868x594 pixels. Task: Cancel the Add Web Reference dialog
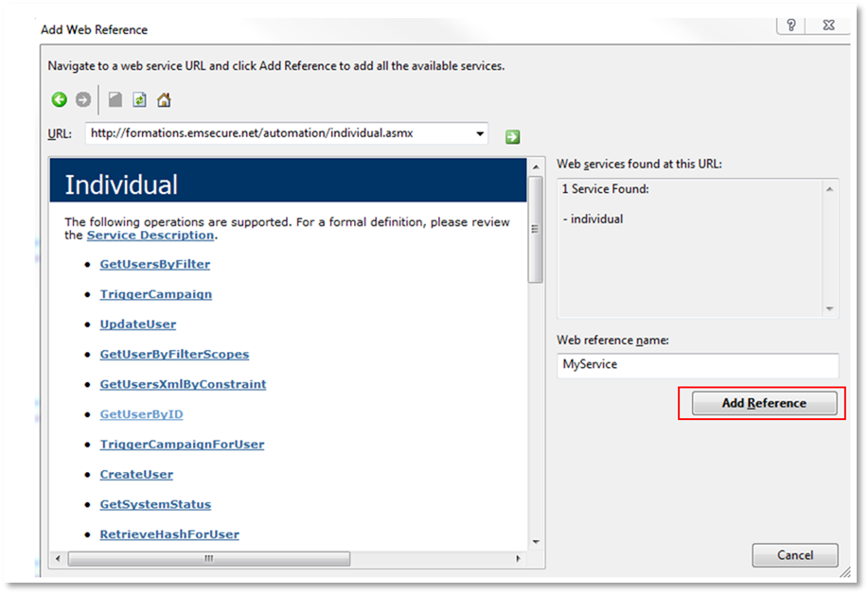(795, 555)
